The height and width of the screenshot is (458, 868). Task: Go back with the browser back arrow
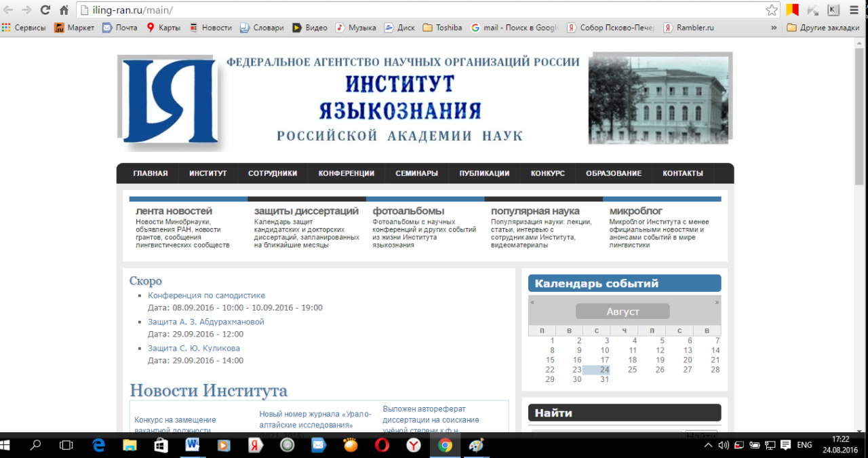point(9,10)
